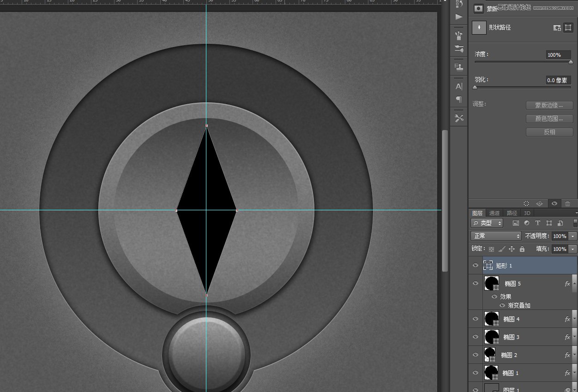Open the 正常 blend mode dropdown
This screenshot has height=392, width=578.
tap(496, 236)
